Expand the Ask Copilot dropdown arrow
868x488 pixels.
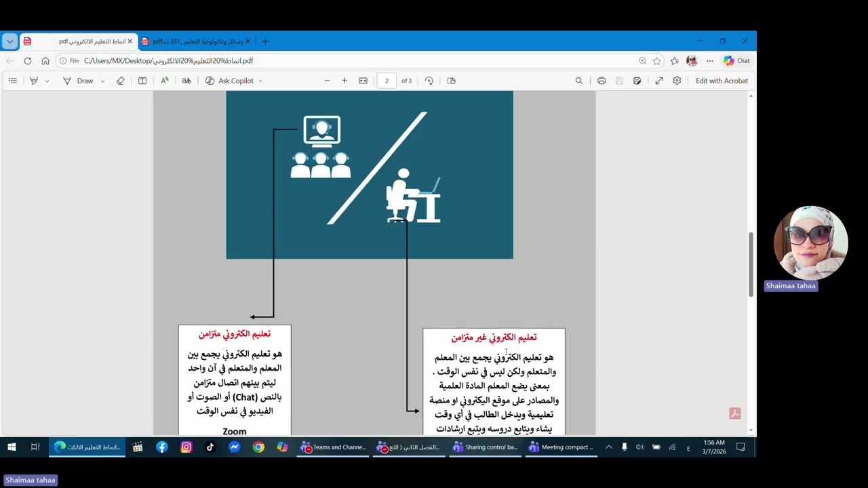pyautogui.click(x=260, y=81)
